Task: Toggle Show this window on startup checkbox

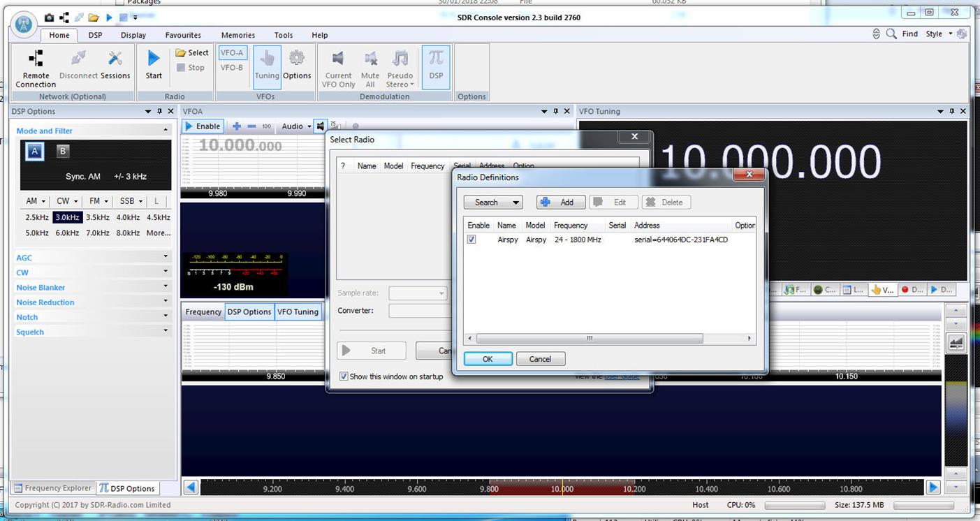Action: [x=343, y=376]
